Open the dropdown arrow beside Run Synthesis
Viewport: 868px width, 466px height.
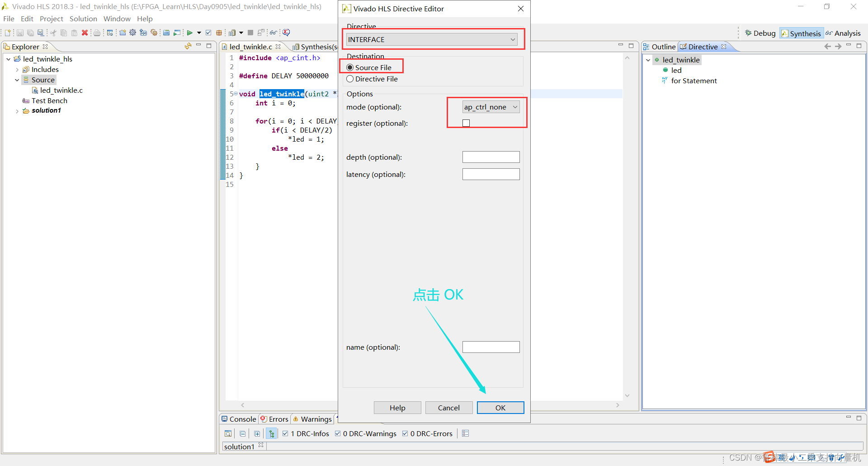(x=199, y=33)
